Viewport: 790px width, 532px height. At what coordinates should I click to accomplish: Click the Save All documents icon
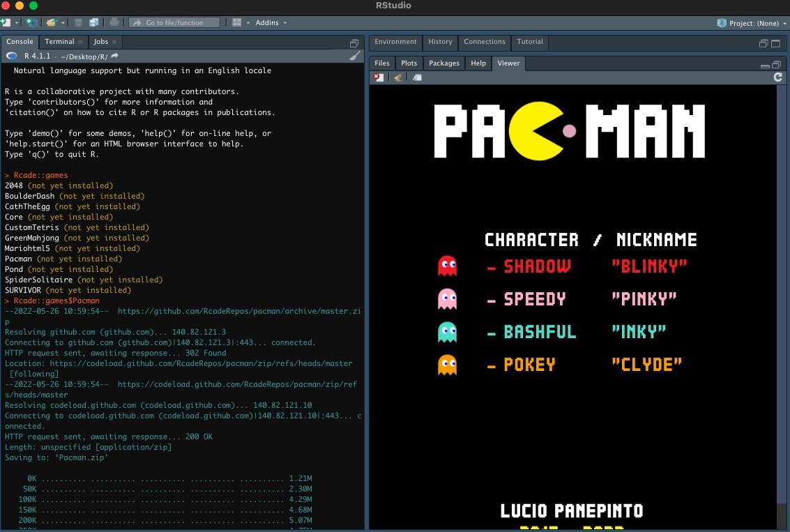94,23
